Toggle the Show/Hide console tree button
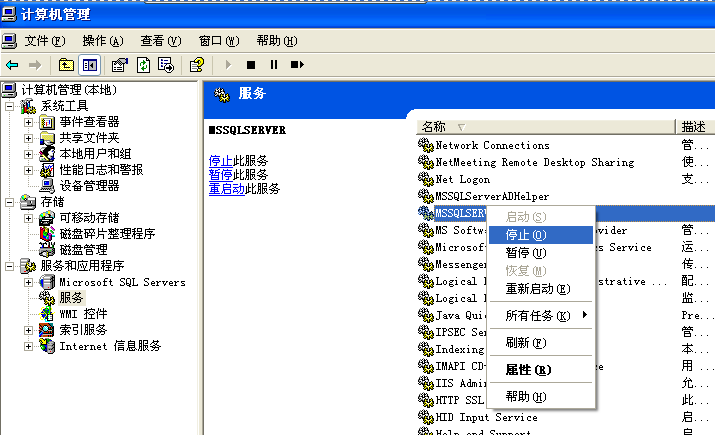This screenshot has width=715, height=435. (90, 65)
